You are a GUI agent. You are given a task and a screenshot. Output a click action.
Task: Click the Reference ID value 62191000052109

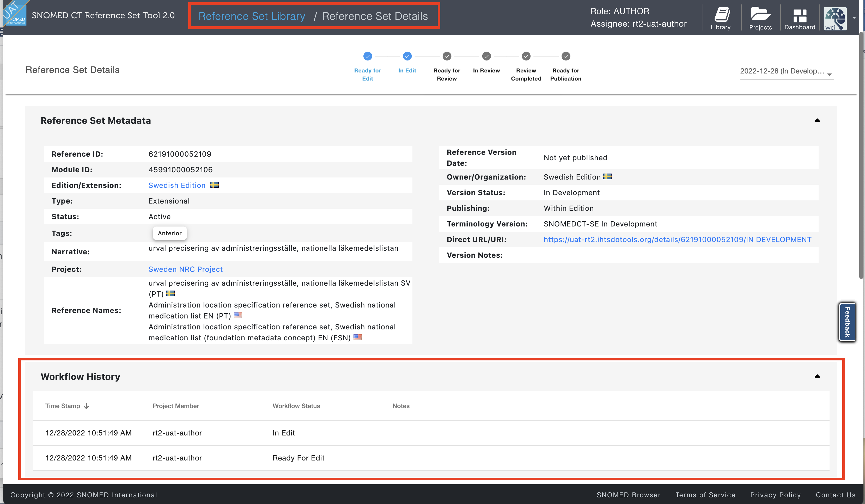(180, 154)
